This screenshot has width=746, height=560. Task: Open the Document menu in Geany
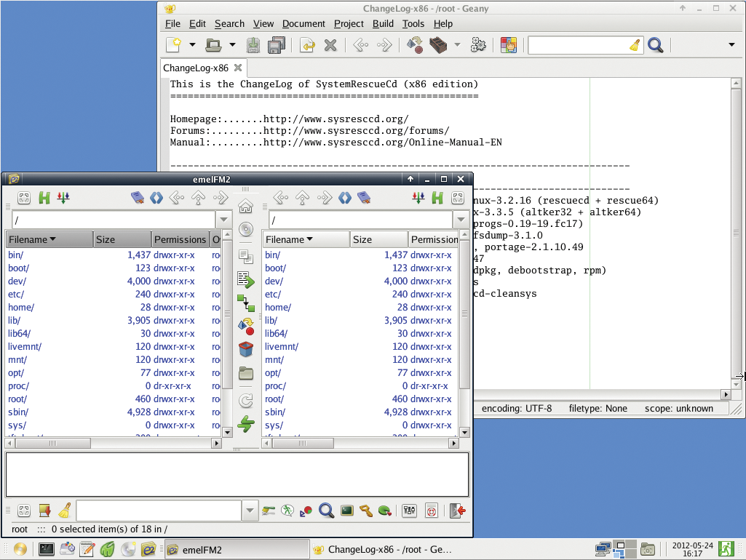pyautogui.click(x=303, y=23)
